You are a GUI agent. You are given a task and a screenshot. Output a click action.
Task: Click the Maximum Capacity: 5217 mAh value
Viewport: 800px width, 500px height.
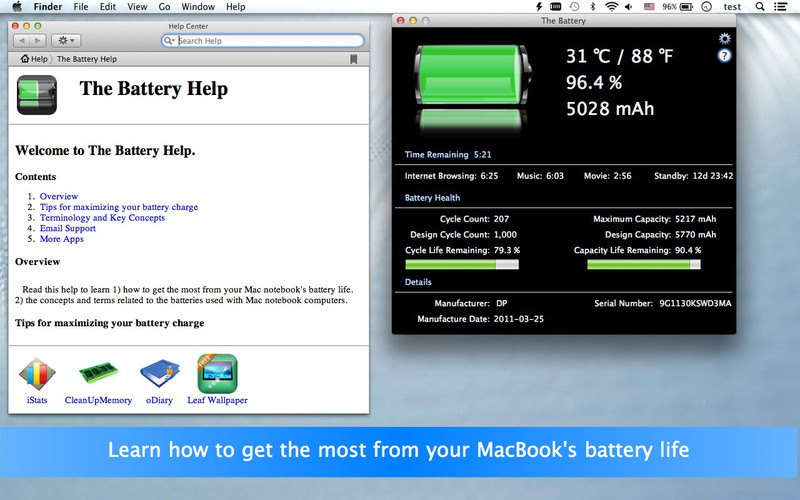point(655,219)
